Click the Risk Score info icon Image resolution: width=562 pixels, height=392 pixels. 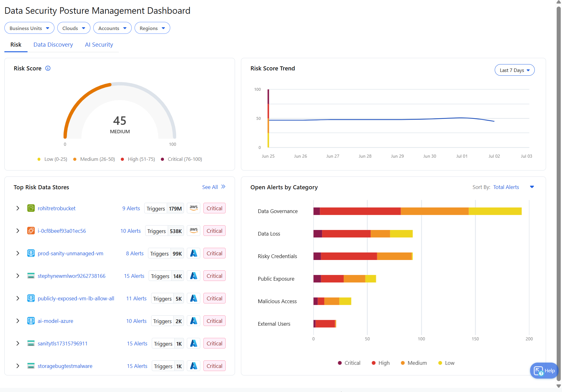[x=48, y=68]
